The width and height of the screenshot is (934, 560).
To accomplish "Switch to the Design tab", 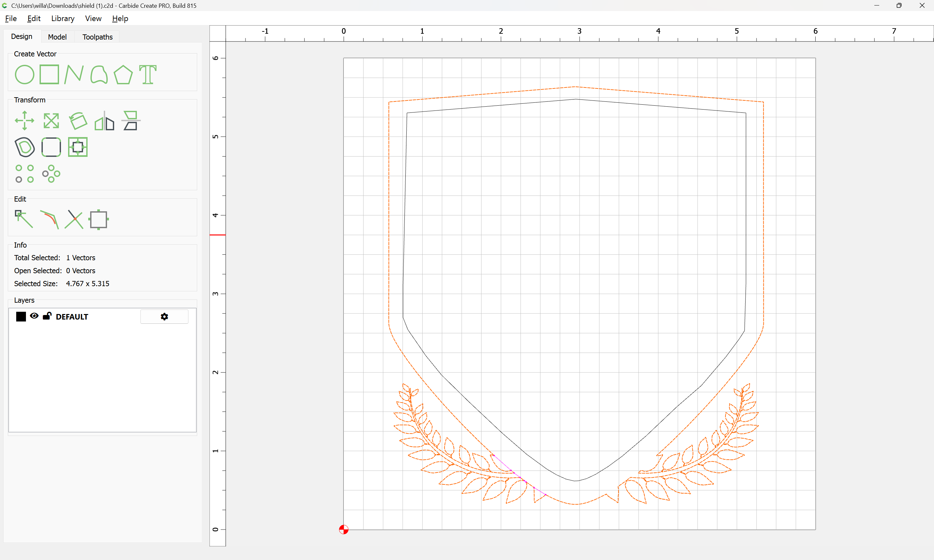I will tap(21, 36).
